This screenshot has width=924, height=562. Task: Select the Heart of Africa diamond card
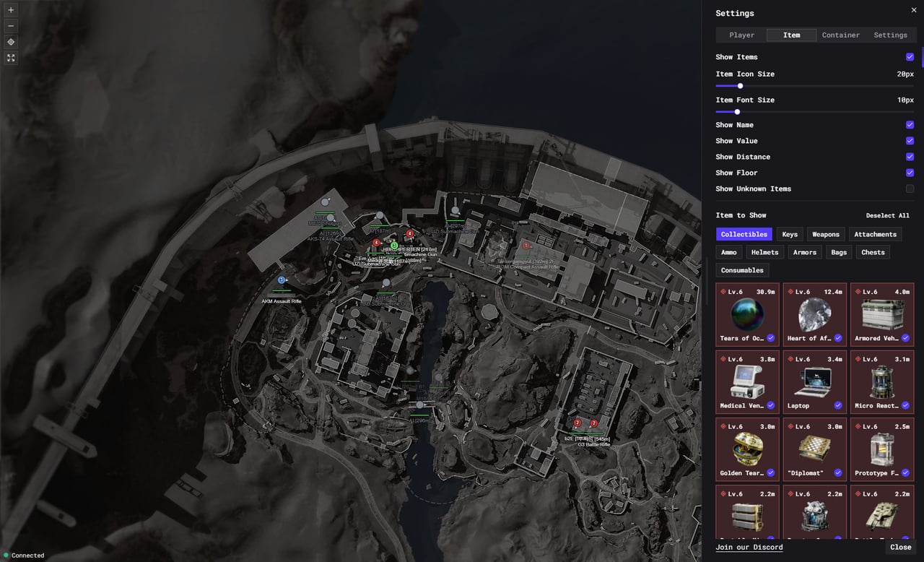point(814,314)
